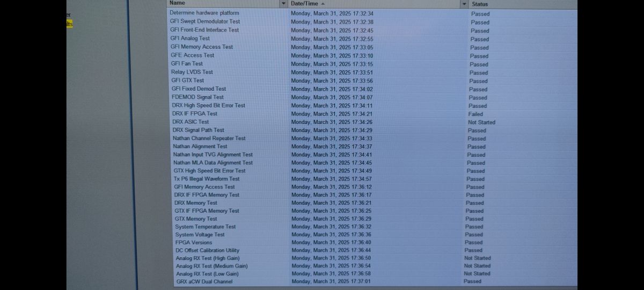Click the 'Failed' status of DRX IF FPGA Test
Viewport: 644px width, 290px height.
pyautogui.click(x=475, y=114)
